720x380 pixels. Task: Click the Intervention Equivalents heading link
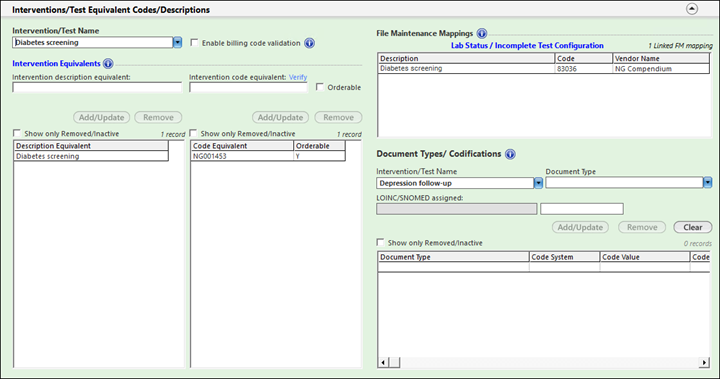[x=56, y=63]
